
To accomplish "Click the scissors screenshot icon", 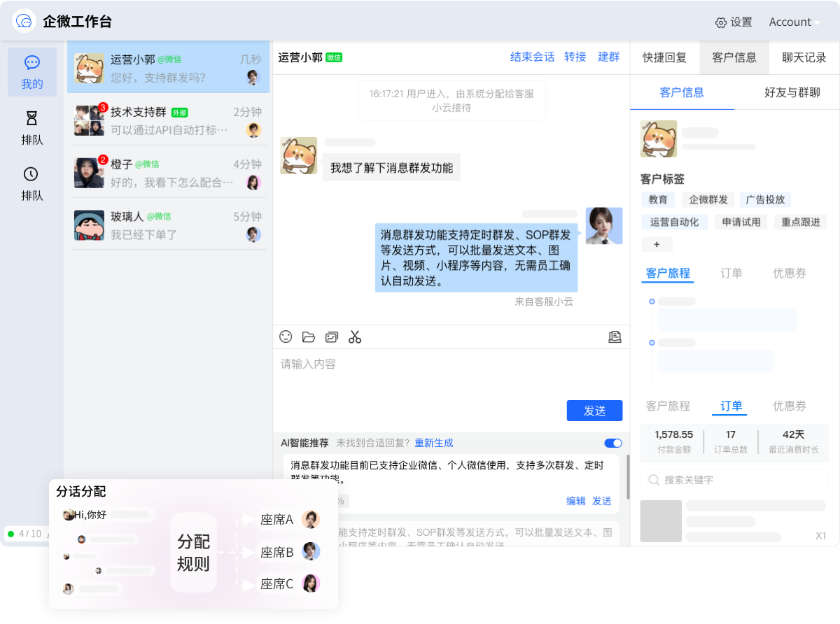I will 355,336.
